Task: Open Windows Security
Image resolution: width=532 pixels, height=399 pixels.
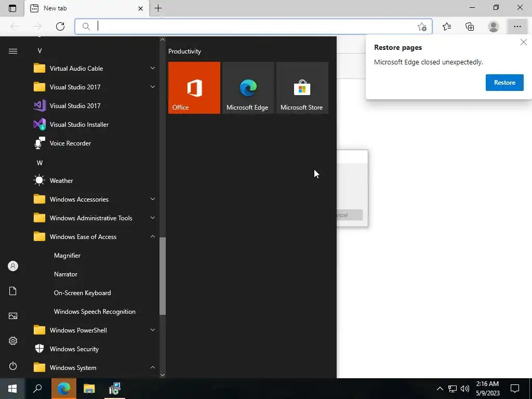Action: pos(95,349)
